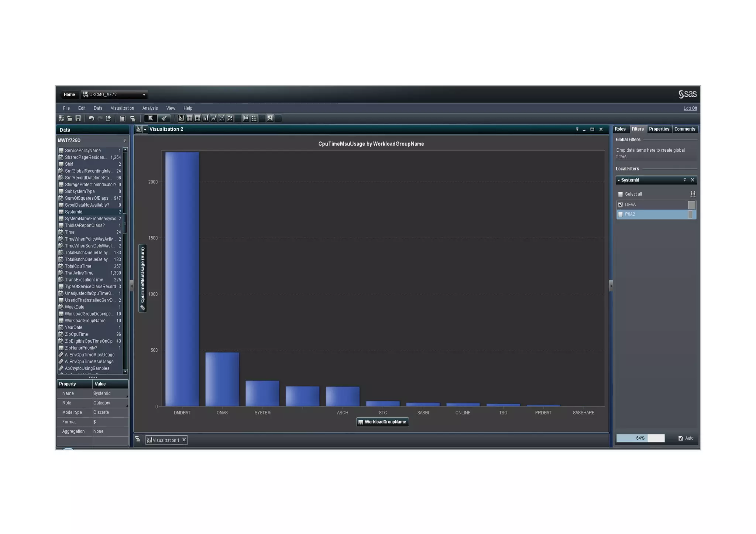
Task: Click the Log Off link
Action: 690,108
